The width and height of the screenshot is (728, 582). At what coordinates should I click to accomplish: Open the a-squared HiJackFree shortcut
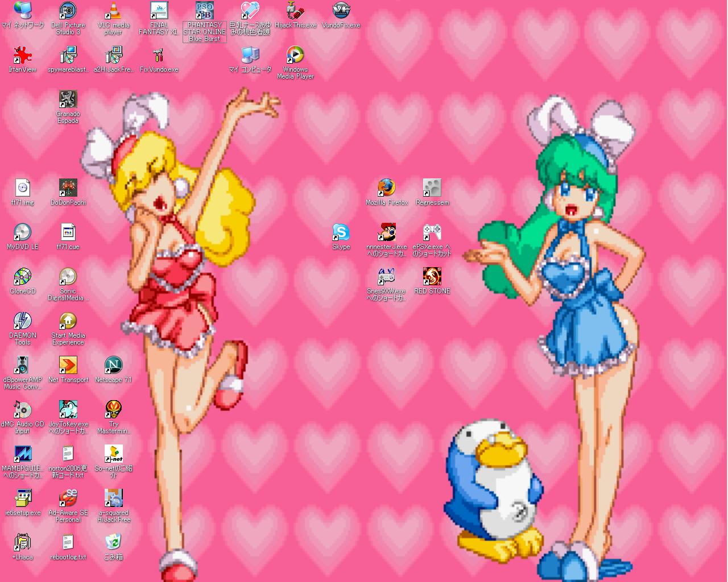[114, 498]
